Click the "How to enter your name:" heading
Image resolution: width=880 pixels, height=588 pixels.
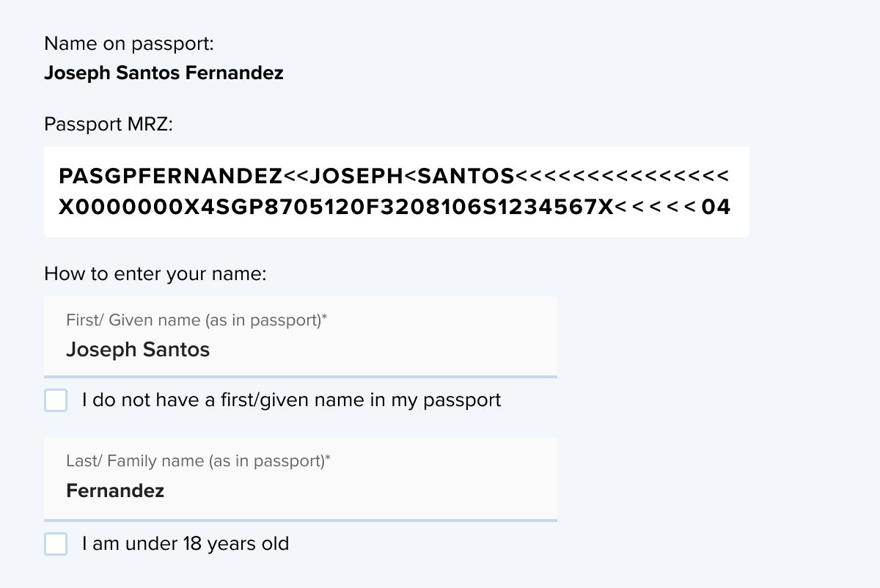(x=155, y=274)
